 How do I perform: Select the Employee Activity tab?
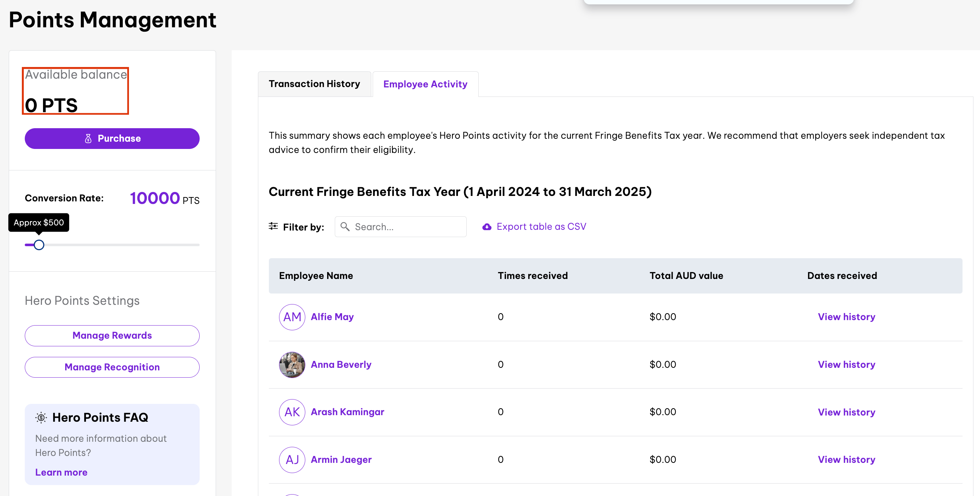pos(425,84)
